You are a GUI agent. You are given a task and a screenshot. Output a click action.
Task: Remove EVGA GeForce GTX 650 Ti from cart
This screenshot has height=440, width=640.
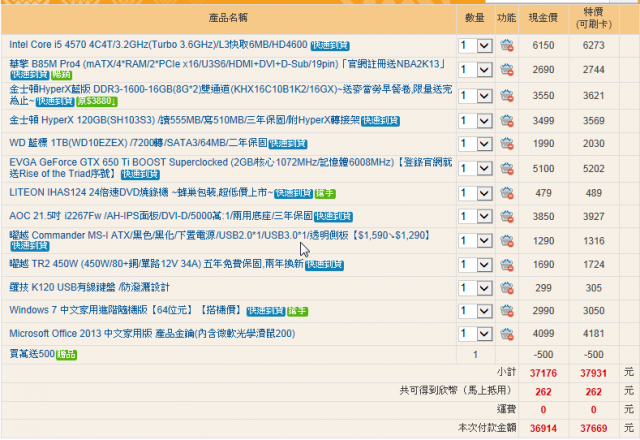[x=507, y=168]
